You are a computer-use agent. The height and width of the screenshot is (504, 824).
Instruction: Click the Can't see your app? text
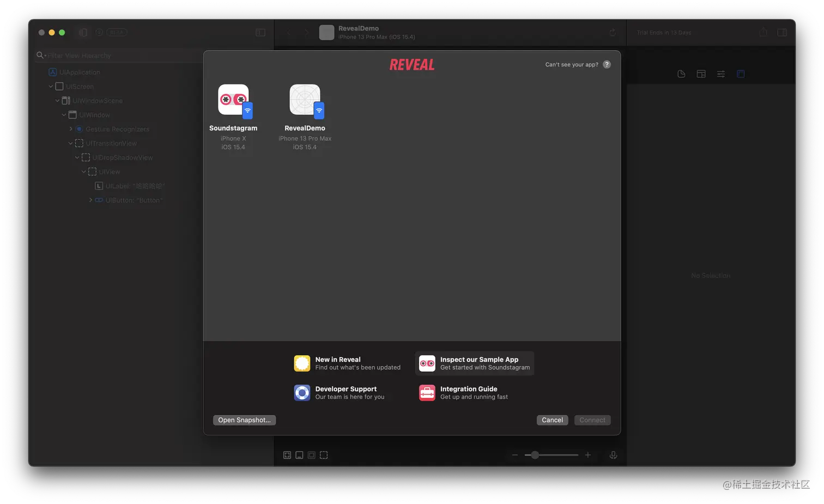[x=572, y=64]
